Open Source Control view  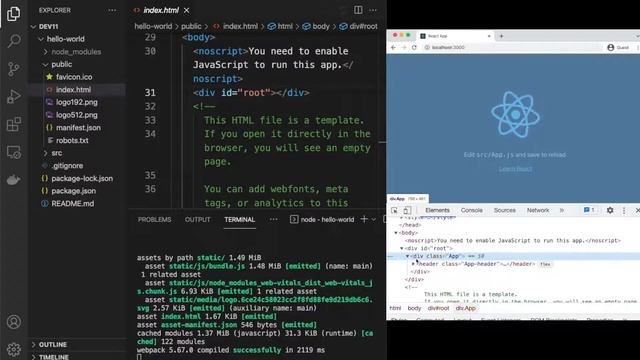click(13, 69)
